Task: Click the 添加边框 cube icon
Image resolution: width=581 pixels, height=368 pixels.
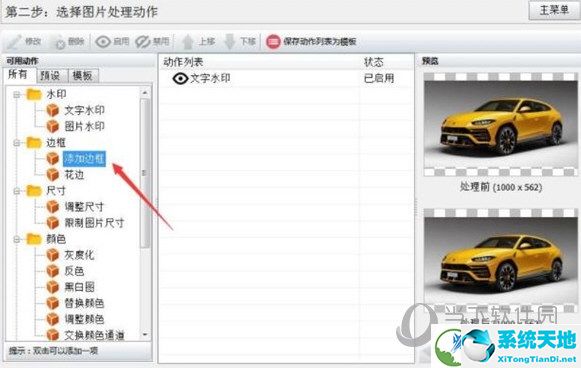Action: [x=53, y=158]
